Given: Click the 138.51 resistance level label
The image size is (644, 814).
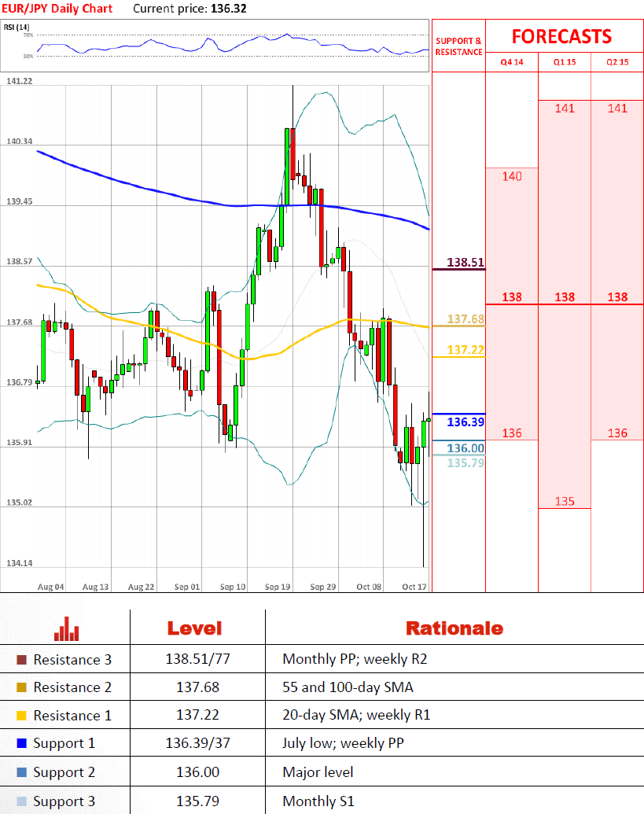Looking at the screenshot, I should (466, 262).
